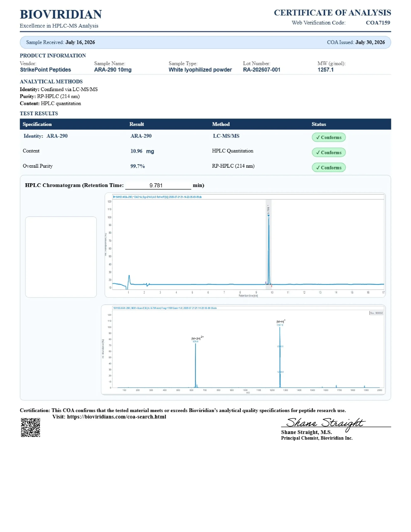This screenshot has height=532, width=411.
Task: Select lot number RA-202607-001
Action: point(262,70)
